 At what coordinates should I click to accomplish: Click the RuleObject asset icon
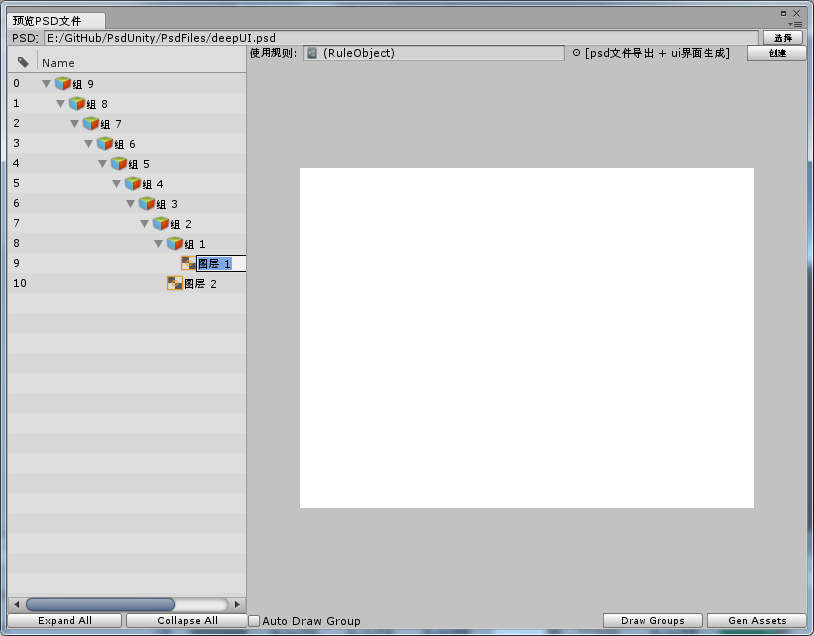coord(312,53)
